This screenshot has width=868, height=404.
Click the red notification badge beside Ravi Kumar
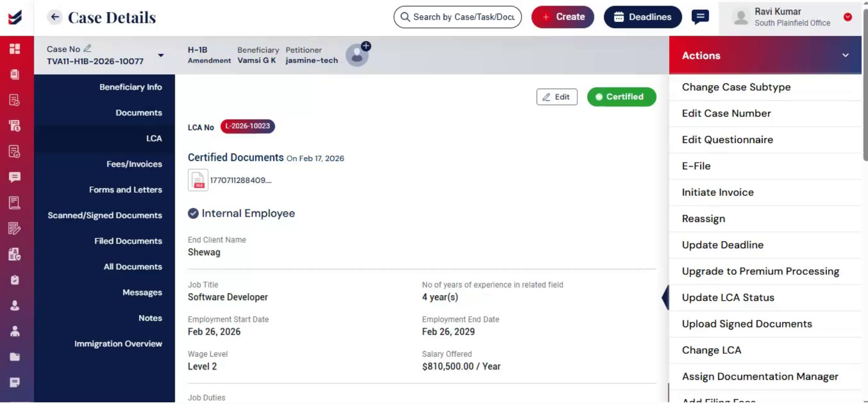click(847, 17)
